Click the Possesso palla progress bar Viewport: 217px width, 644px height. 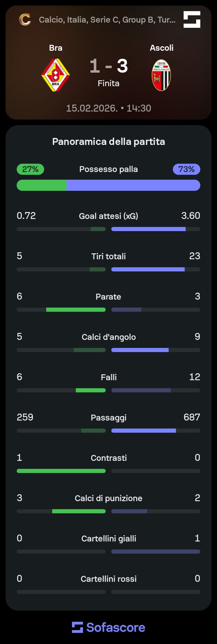[108, 185]
